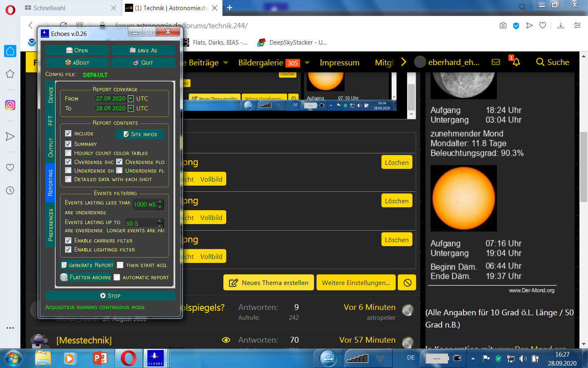Check Automatic report option
The height and width of the screenshot is (368, 588).
coord(117,277)
